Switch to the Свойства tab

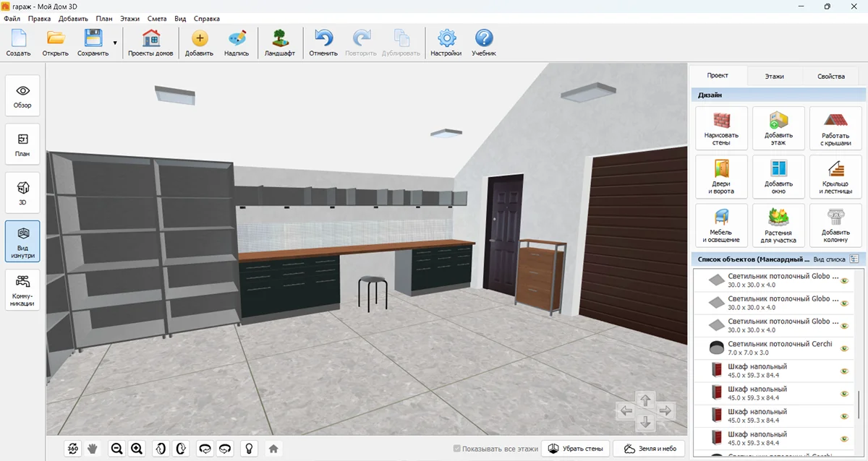(830, 76)
